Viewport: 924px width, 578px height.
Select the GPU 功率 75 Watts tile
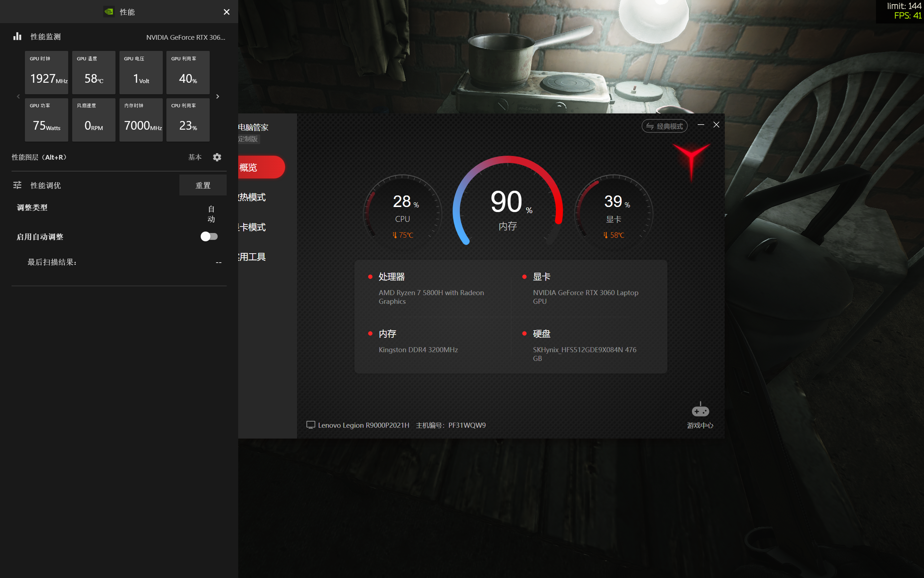[x=47, y=120]
